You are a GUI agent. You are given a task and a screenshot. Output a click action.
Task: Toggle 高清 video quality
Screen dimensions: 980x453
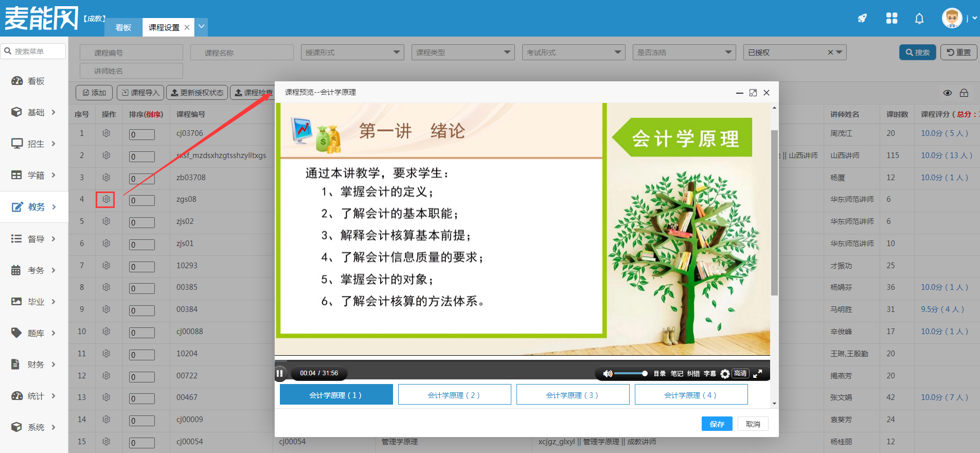pos(740,374)
